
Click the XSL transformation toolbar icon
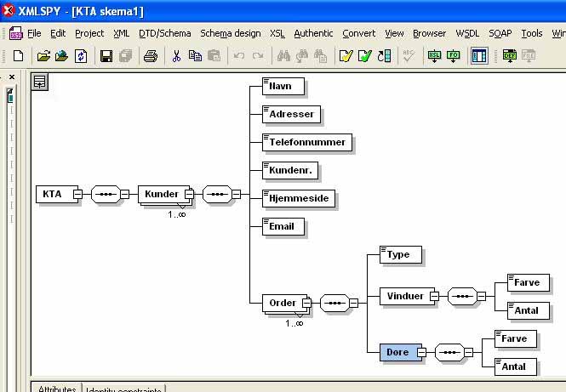tap(434, 56)
